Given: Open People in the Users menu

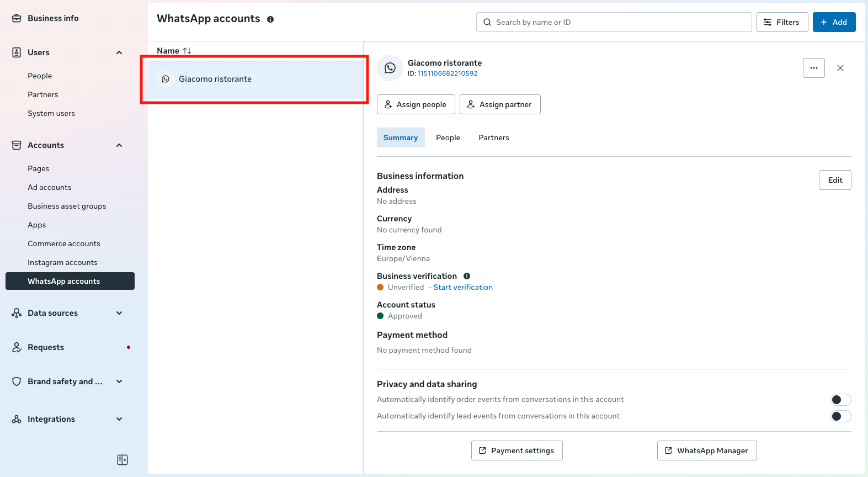Looking at the screenshot, I should point(40,76).
